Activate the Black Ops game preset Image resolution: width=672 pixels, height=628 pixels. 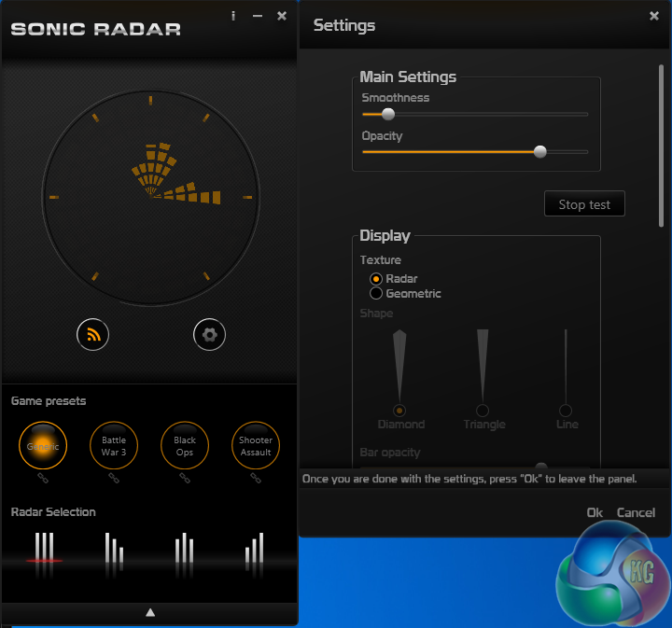[x=185, y=445]
